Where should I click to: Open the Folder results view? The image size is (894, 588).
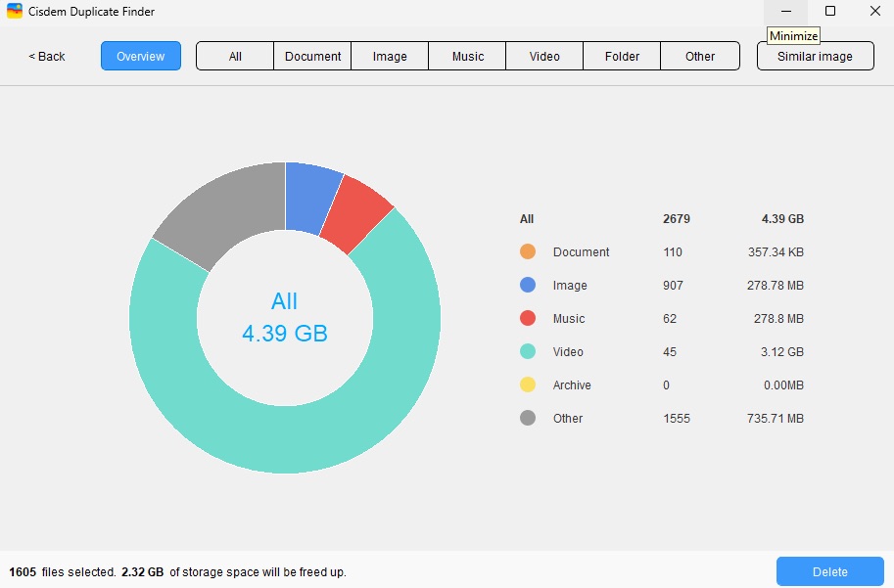pos(621,56)
